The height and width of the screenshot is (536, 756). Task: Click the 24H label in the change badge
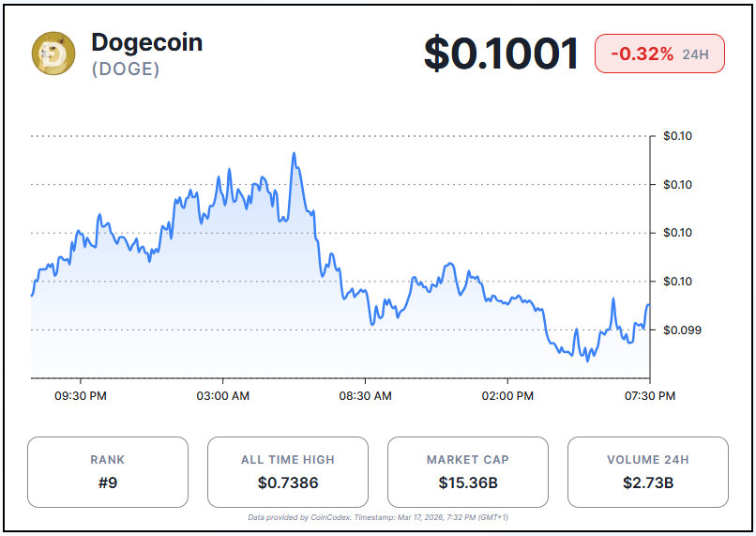[696, 54]
